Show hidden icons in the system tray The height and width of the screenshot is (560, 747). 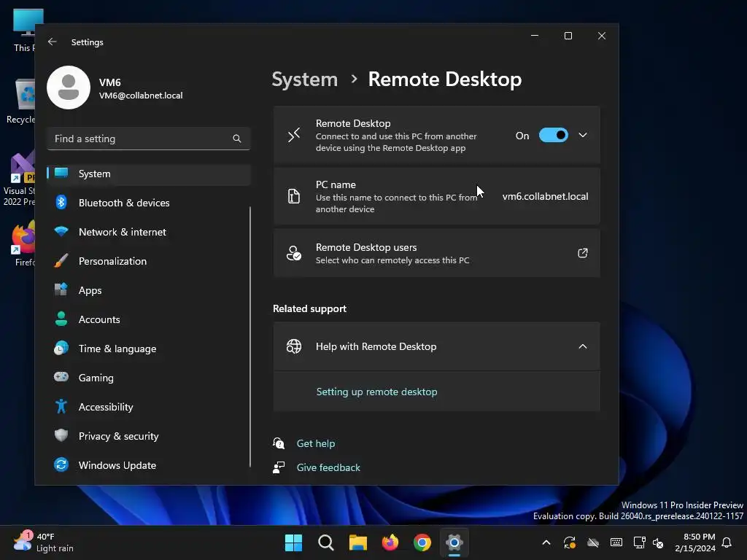pyautogui.click(x=546, y=542)
